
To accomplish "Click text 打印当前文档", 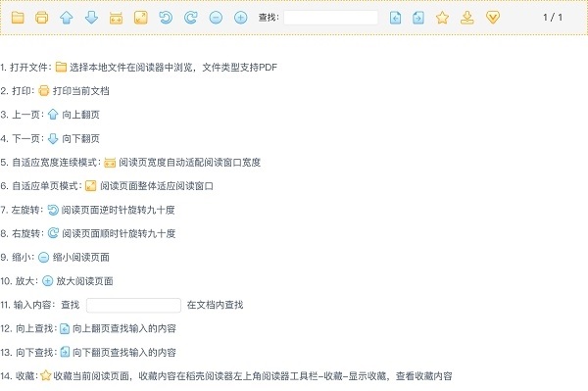I will tap(81, 91).
